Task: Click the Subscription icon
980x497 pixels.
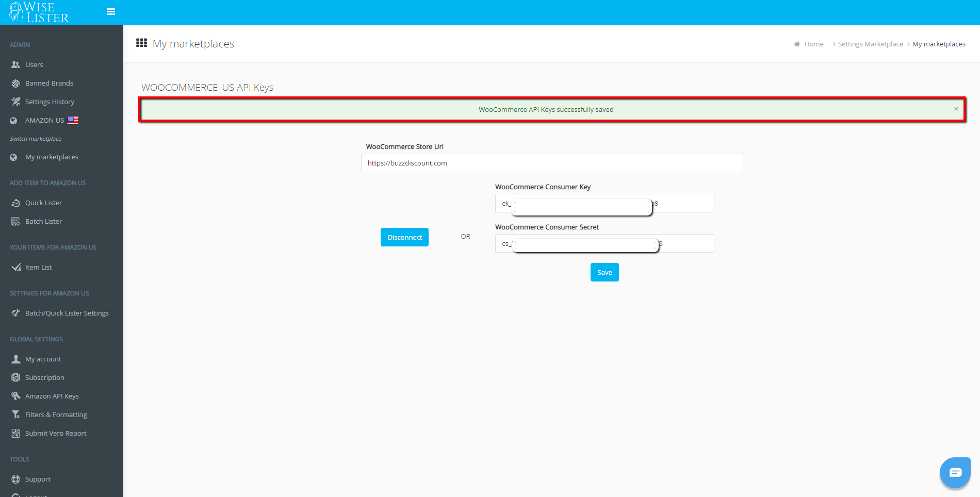Action: pyautogui.click(x=15, y=377)
